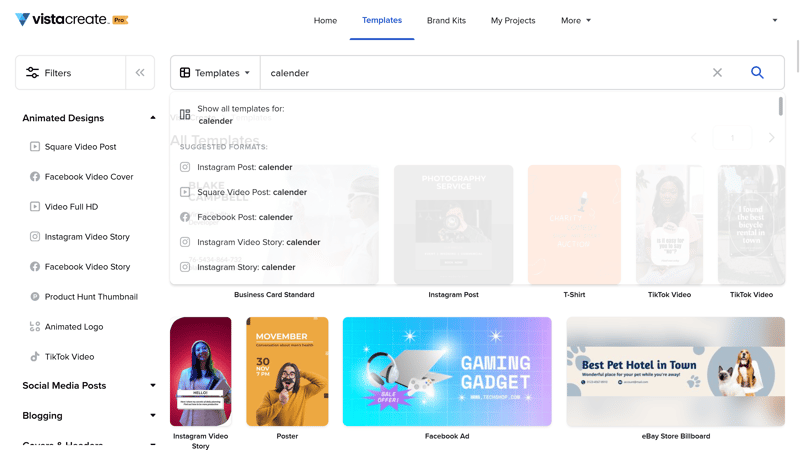Expand the Social Media Posts section
Viewport: 800px width, 450px height.
(x=153, y=386)
